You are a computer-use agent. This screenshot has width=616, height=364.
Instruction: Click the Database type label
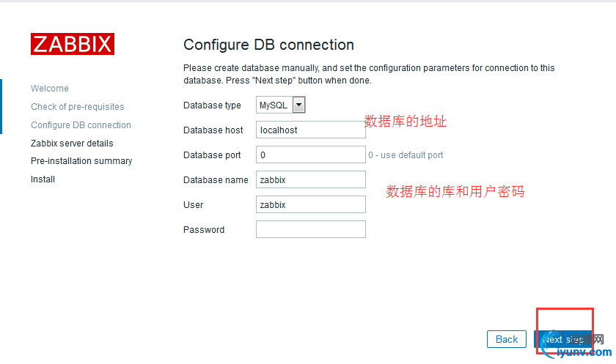(x=212, y=105)
